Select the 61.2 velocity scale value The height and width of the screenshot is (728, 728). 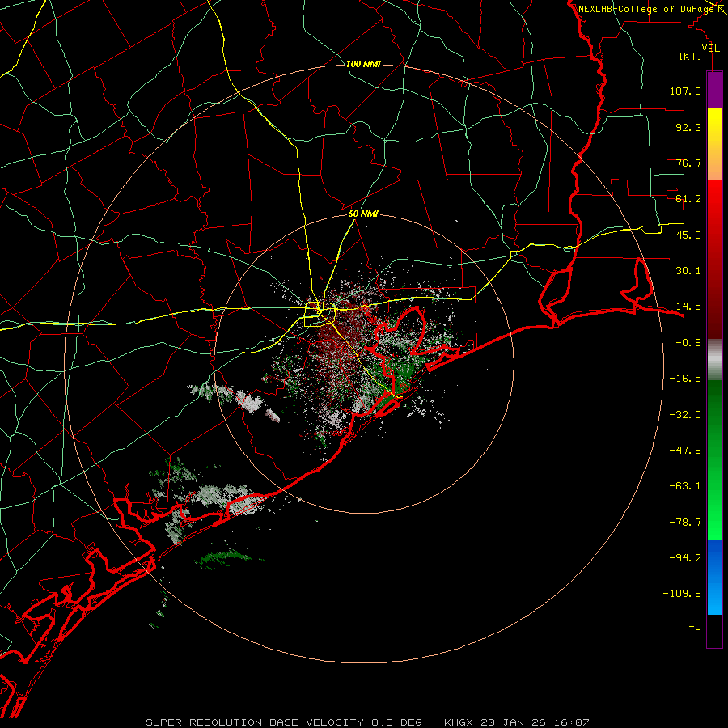coord(688,199)
